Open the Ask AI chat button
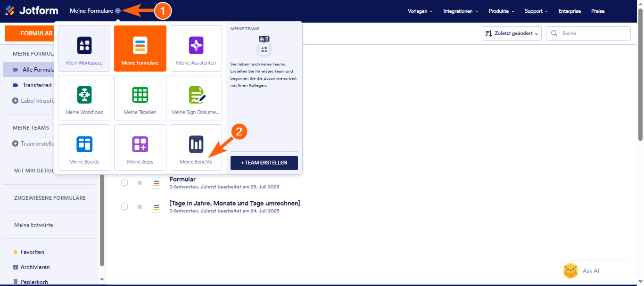Image resolution: width=644 pixels, height=286 pixels. tap(596, 271)
